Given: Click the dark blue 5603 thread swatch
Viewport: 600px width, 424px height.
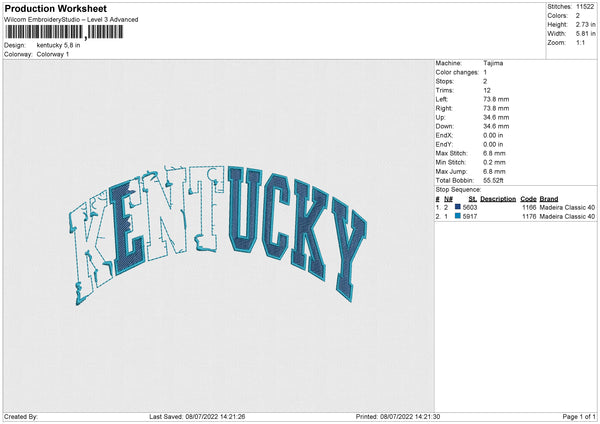Looking at the screenshot, I should (458, 207).
